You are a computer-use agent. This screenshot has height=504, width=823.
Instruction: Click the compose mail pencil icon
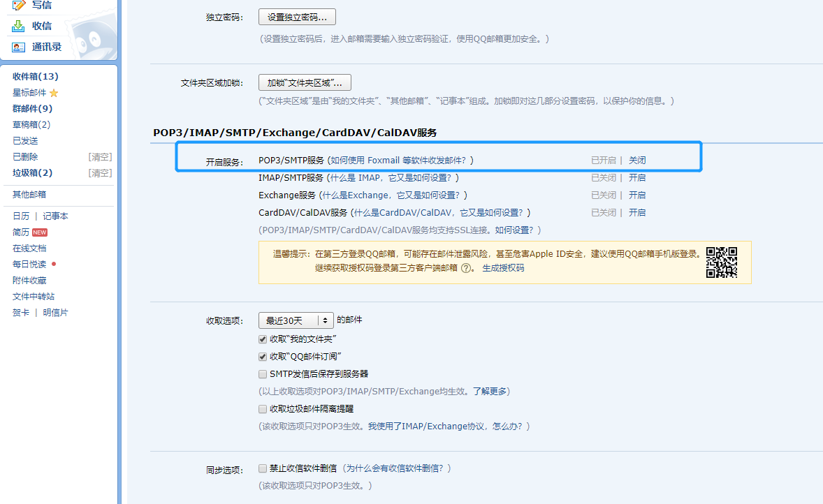tap(18, 6)
